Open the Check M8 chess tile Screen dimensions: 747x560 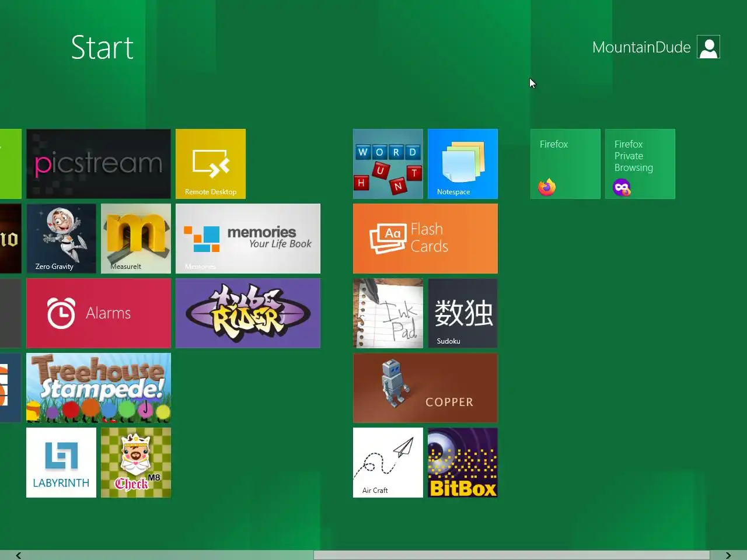136,463
